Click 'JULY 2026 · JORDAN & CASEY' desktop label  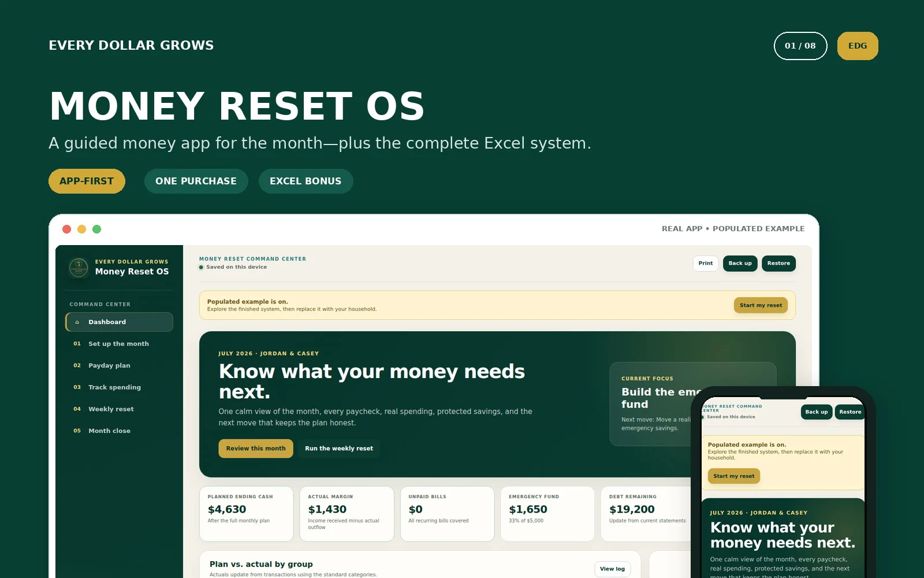[x=269, y=354]
